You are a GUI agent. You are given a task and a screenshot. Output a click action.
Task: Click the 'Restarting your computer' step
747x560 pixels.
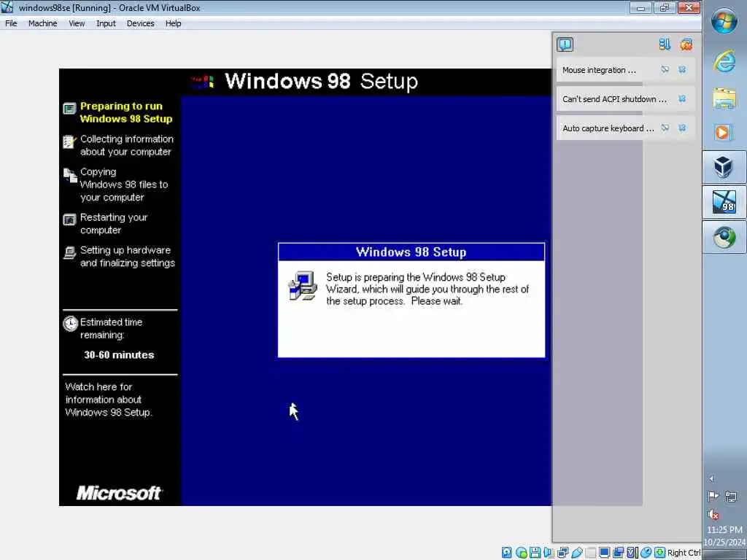pos(114,223)
